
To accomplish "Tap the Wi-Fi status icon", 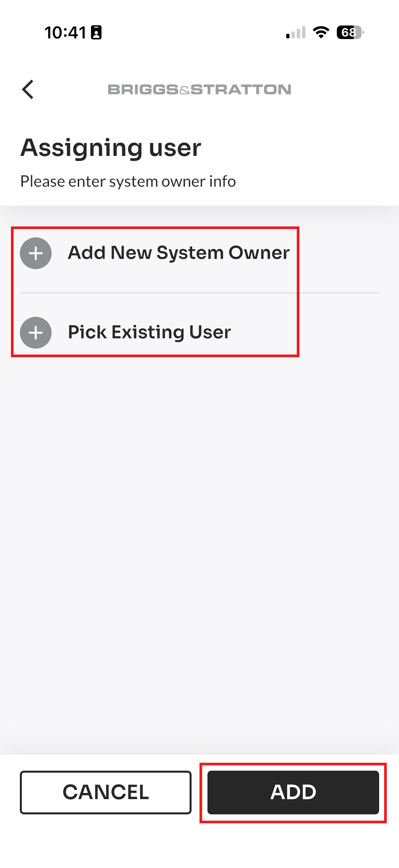I will pyautogui.click(x=321, y=32).
